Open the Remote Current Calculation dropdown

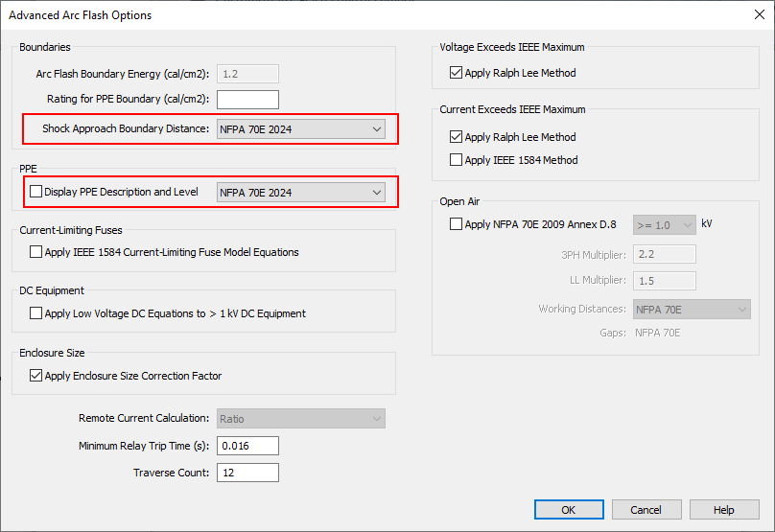300,419
